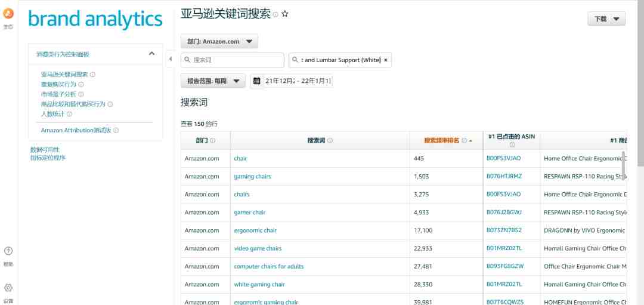This screenshot has width=644, height=305.
Task: Open ASIN B076J2BGWJ link
Action: pos(504,212)
